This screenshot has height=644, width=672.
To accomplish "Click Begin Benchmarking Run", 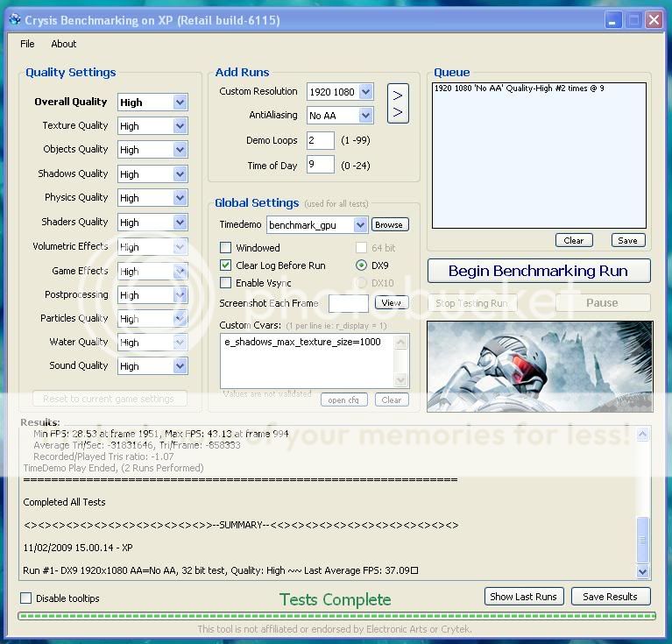I will pyautogui.click(x=539, y=271).
